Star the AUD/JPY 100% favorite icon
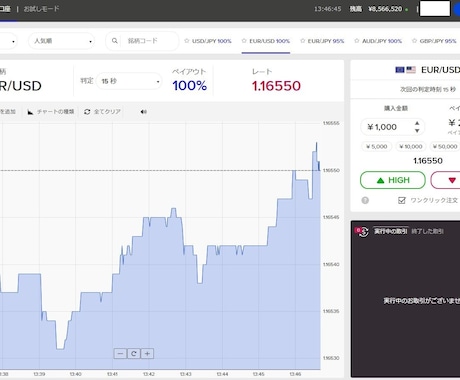460x380 pixels. point(357,41)
